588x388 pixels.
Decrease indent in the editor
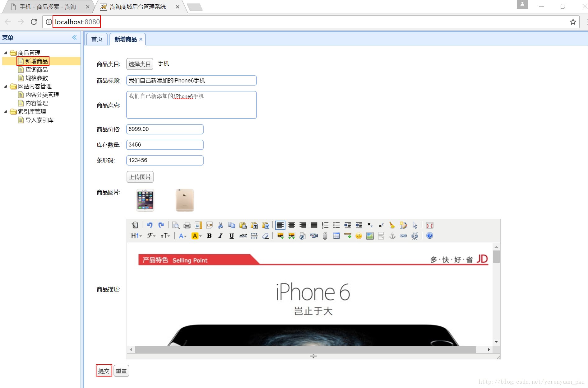(359, 225)
